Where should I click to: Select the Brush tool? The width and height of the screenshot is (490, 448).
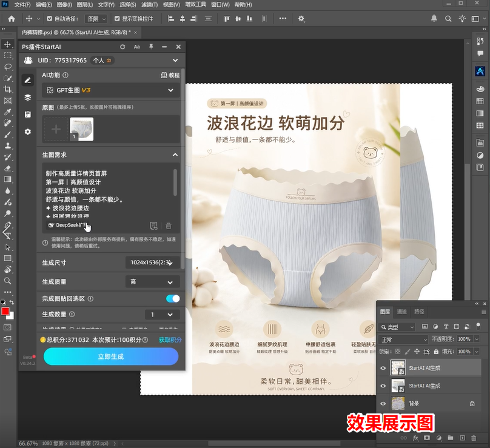7,135
